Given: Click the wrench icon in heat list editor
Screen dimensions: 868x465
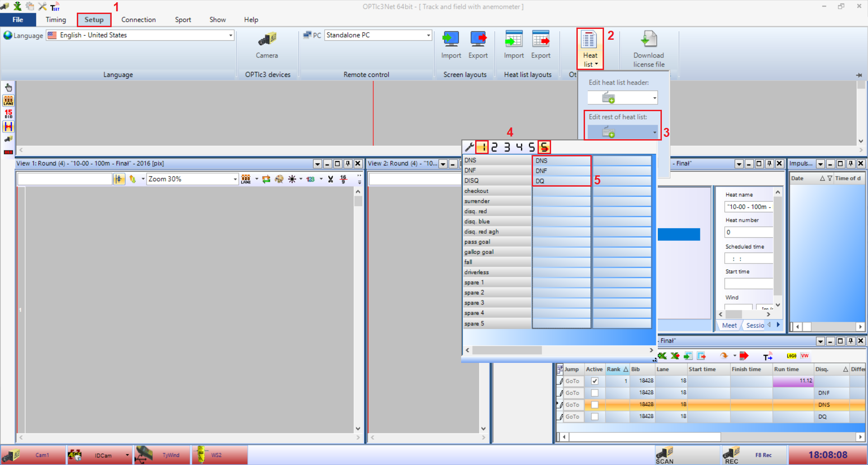Looking at the screenshot, I should click(469, 147).
